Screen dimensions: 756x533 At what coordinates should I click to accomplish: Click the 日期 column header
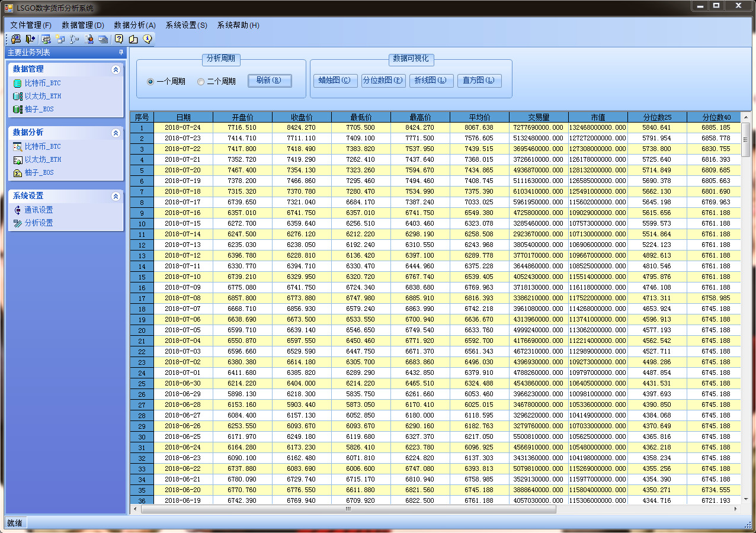pyautogui.click(x=184, y=117)
